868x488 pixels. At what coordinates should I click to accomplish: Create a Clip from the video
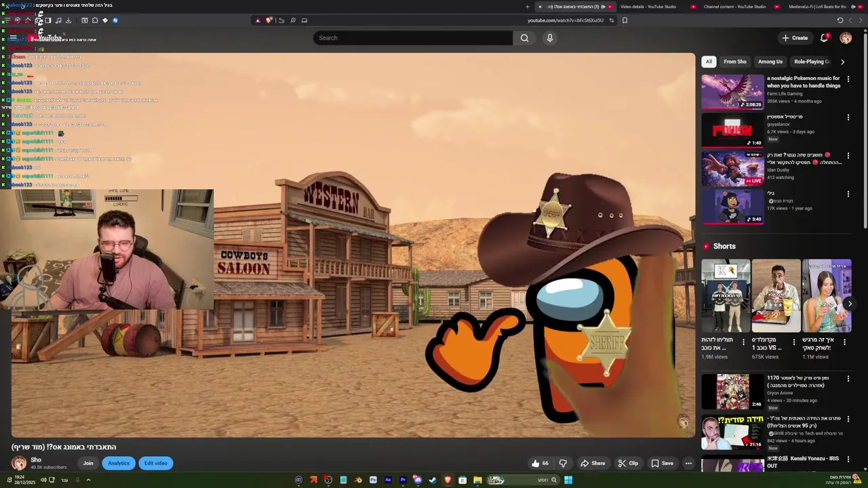click(628, 464)
